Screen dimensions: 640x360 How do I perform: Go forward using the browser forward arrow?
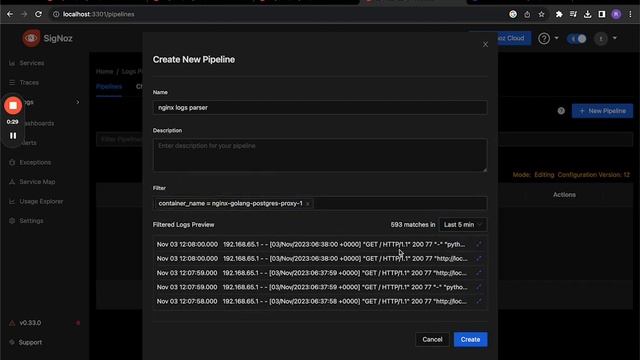(x=24, y=14)
